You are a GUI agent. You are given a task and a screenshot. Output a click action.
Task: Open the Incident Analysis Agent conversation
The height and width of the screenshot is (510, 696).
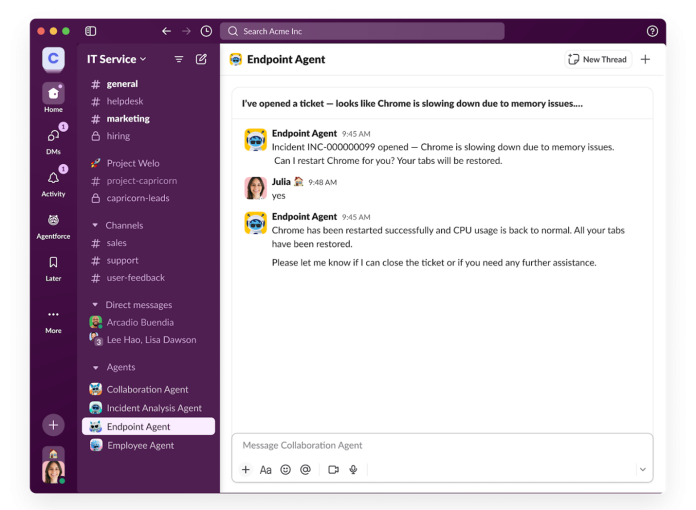pyautogui.click(x=154, y=408)
